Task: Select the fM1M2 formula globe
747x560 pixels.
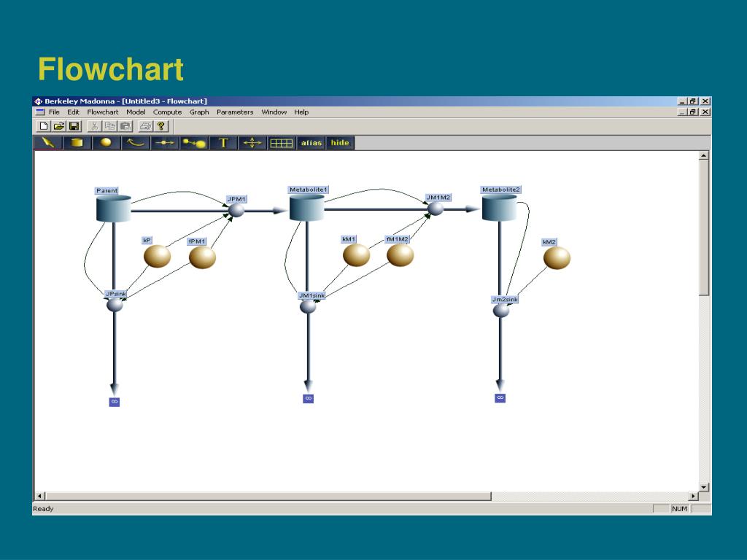Action: click(400, 255)
